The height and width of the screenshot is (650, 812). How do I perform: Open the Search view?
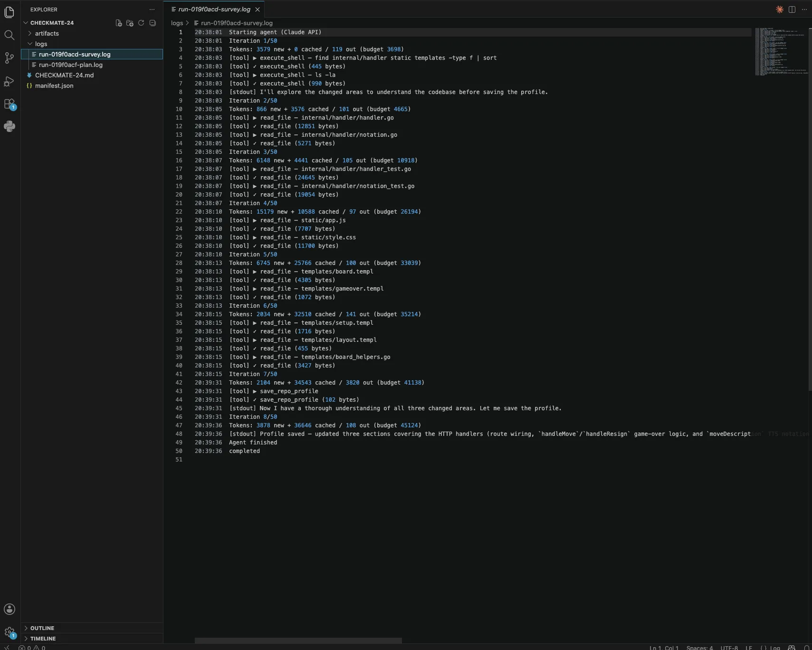[10, 35]
